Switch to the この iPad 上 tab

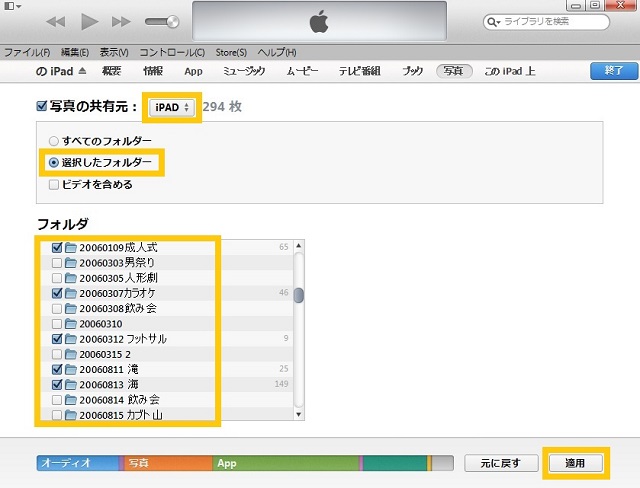(x=510, y=71)
